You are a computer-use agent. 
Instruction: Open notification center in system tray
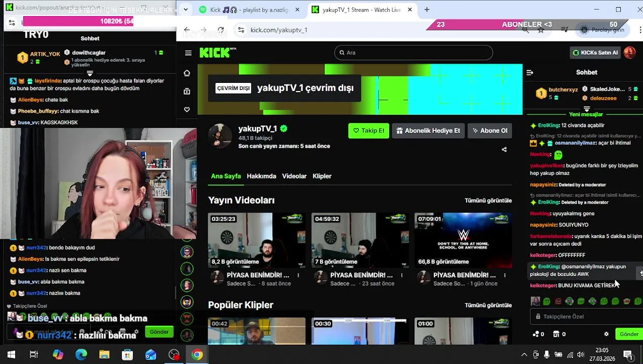[x=627, y=355]
